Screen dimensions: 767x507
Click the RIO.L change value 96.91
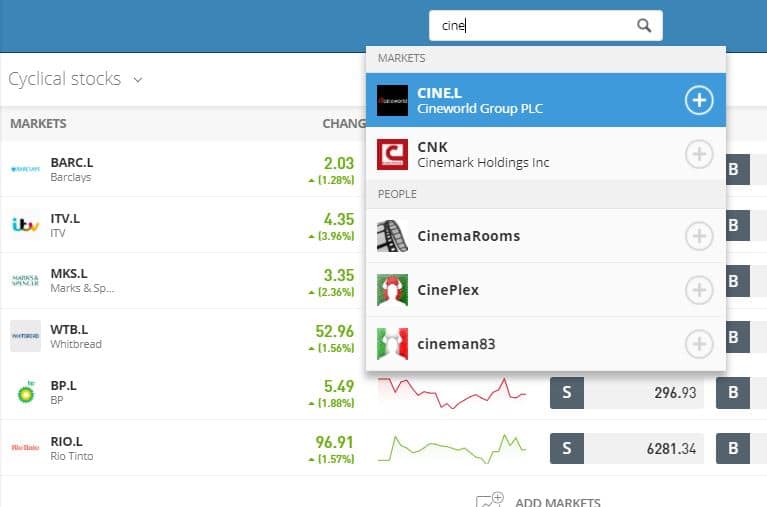click(x=334, y=442)
